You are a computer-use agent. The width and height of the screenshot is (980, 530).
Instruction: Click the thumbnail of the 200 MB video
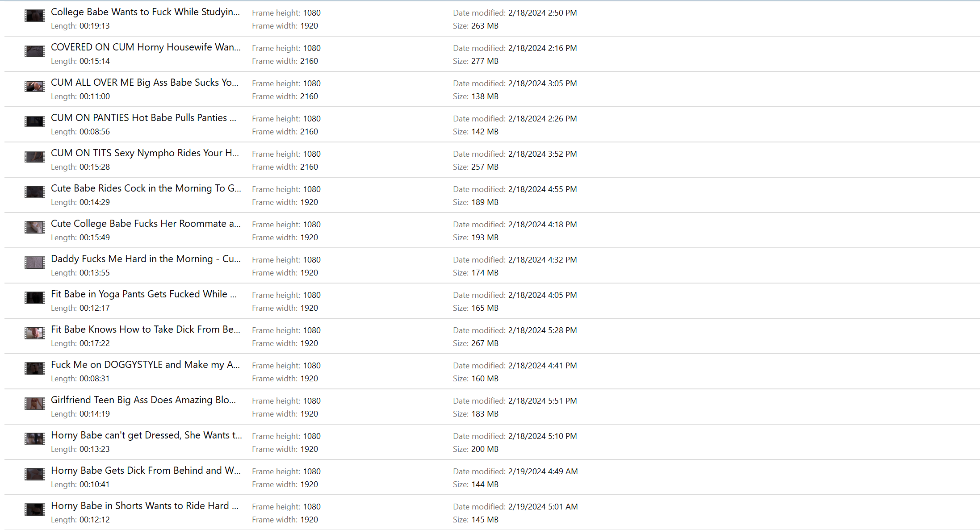pos(34,439)
